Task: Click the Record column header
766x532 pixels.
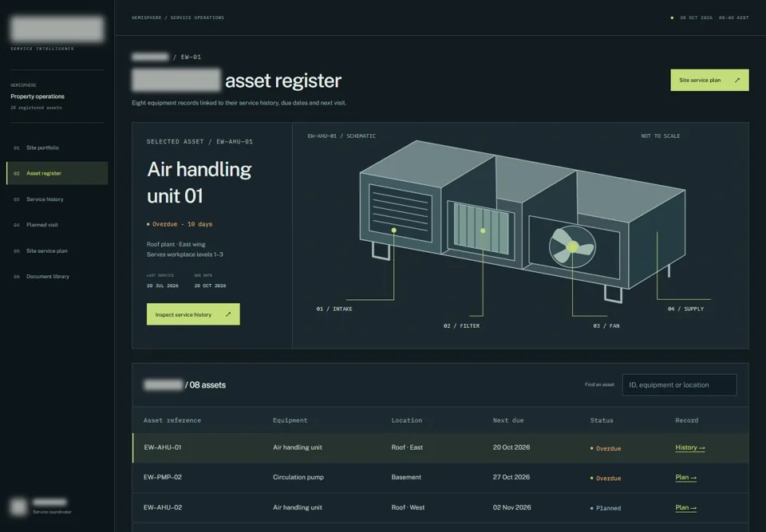Action: [686, 420]
